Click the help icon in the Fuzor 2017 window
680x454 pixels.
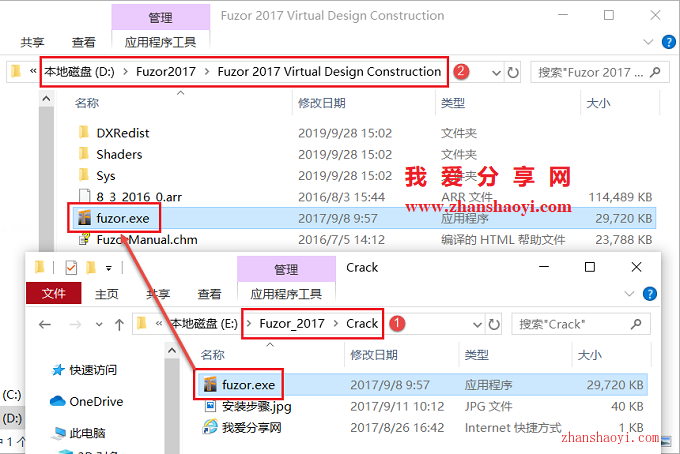click(668, 42)
